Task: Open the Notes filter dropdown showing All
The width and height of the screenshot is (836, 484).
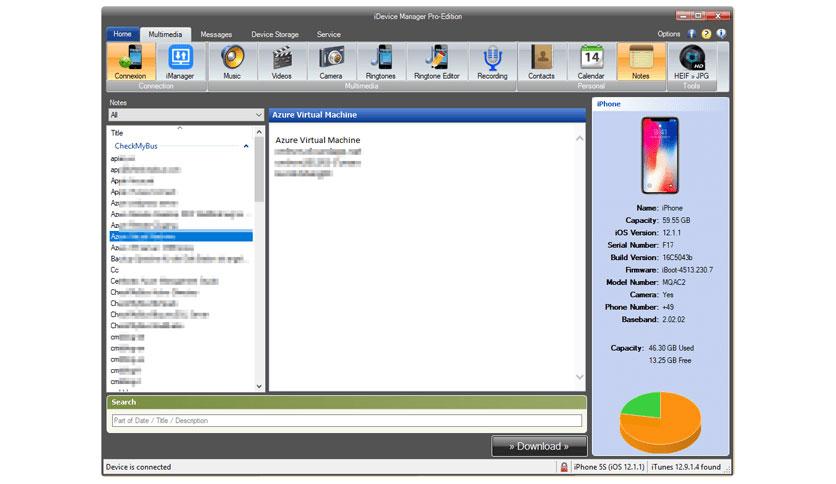Action: [186, 115]
